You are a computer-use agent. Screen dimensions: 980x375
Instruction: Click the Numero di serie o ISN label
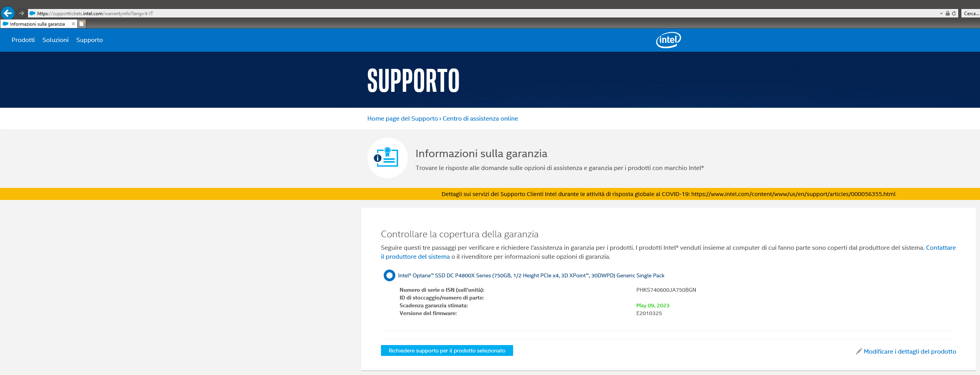(442, 290)
